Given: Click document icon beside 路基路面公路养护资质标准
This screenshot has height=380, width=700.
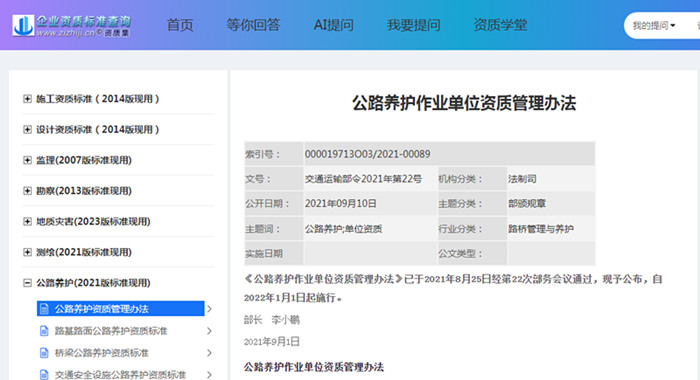Looking at the screenshot, I should click(44, 331).
